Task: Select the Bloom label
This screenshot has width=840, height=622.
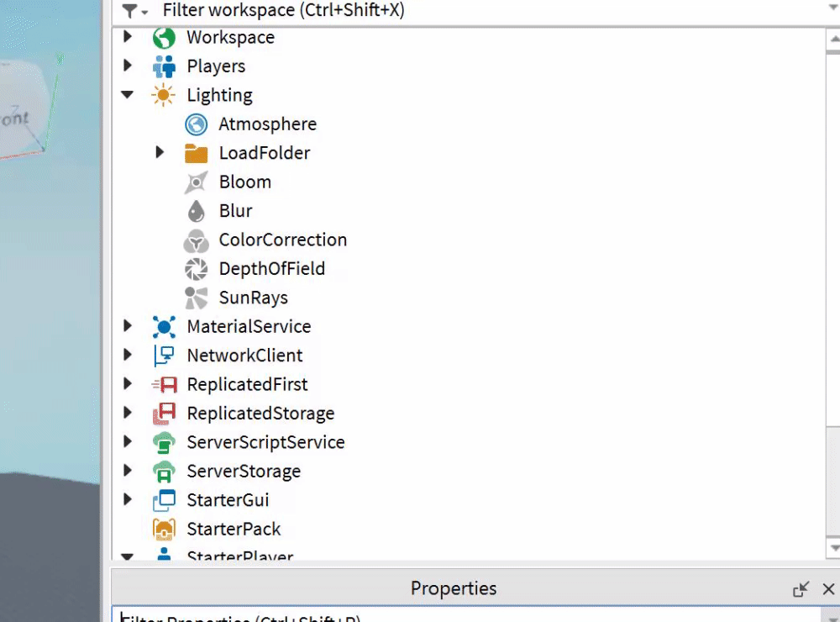Action: (245, 182)
